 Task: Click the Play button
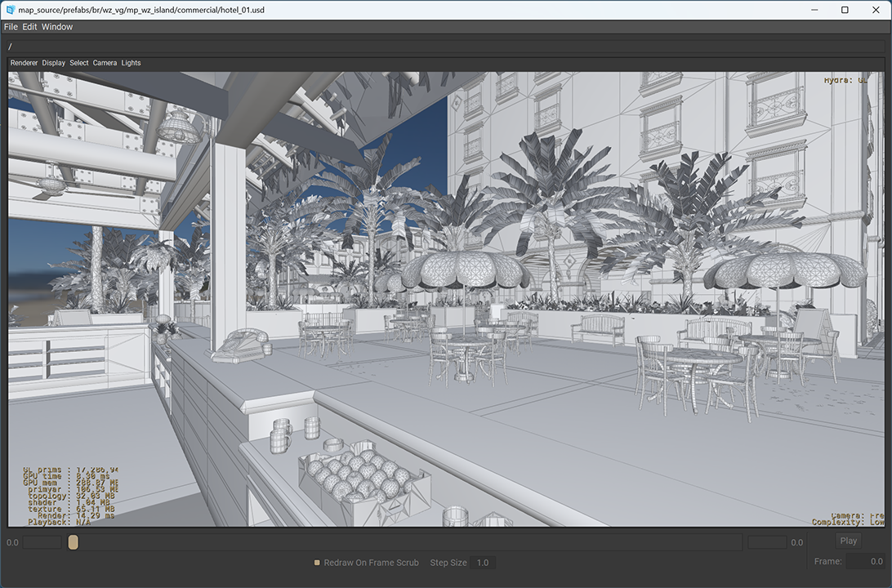point(848,541)
